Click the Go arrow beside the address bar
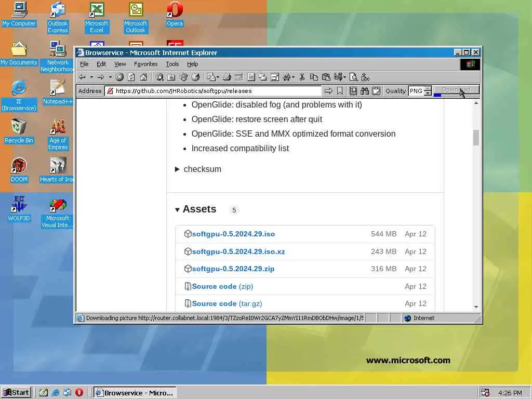This screenshot has width=532, height=399. tap(328, 91)
